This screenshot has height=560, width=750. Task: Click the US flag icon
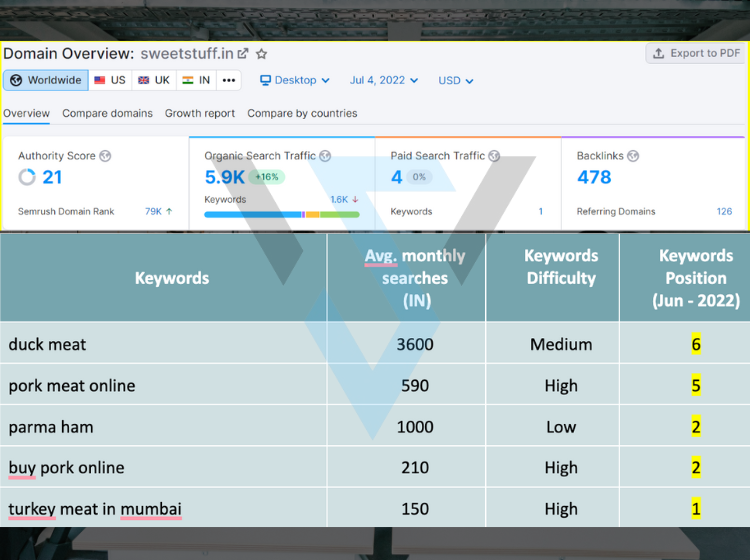(99, 80)
